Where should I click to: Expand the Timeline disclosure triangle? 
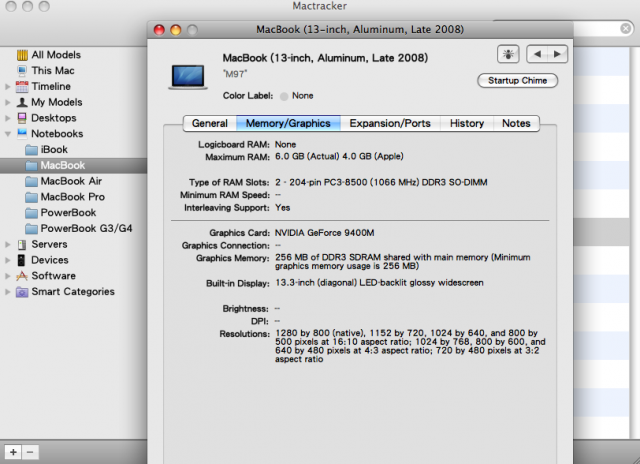pos(7,87)
